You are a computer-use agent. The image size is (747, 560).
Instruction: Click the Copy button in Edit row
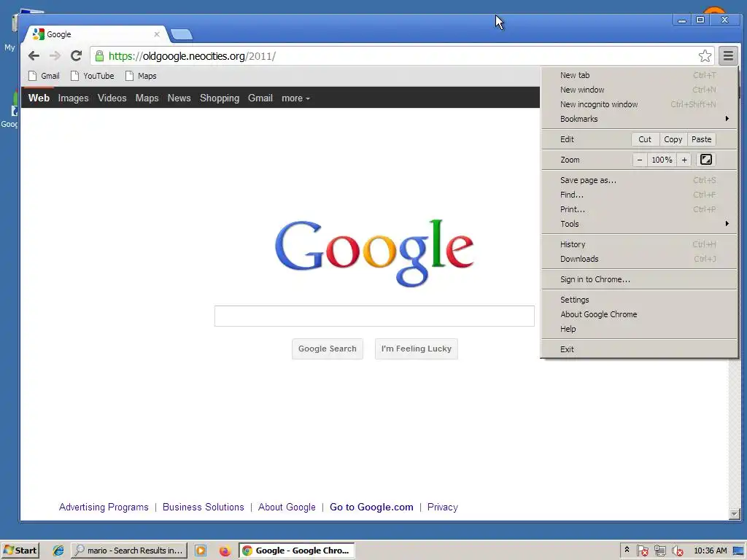pos(673,139)
